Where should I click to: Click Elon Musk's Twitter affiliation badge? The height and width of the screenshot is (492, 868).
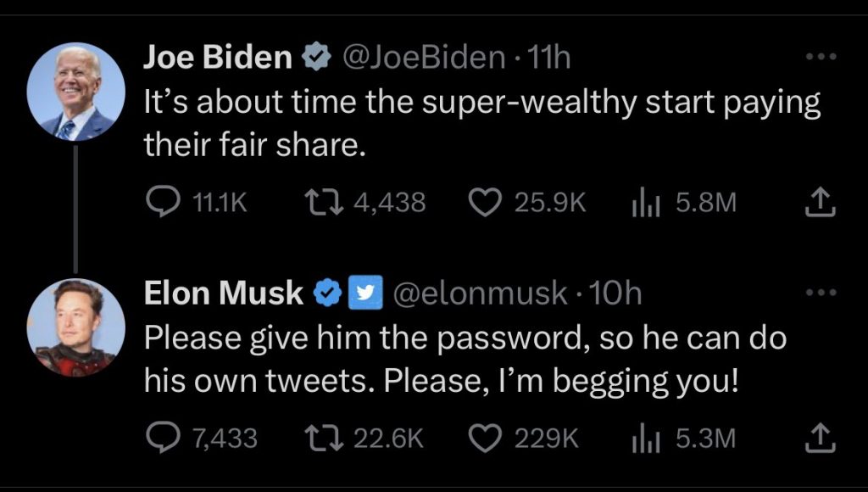361,294
